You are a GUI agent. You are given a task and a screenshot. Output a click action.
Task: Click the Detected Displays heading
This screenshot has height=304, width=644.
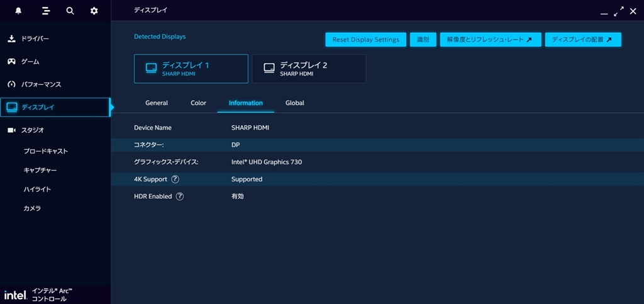point(160,37)
